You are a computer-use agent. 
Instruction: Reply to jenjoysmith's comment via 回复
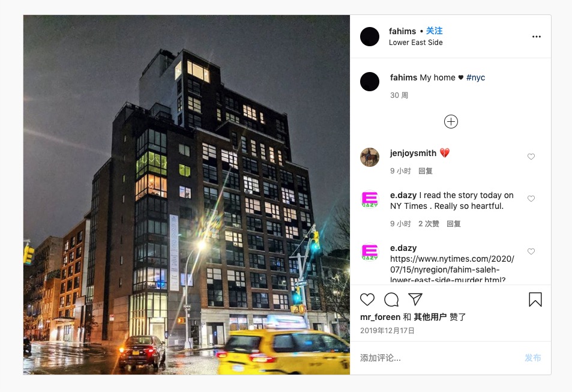tap(426, 171)
